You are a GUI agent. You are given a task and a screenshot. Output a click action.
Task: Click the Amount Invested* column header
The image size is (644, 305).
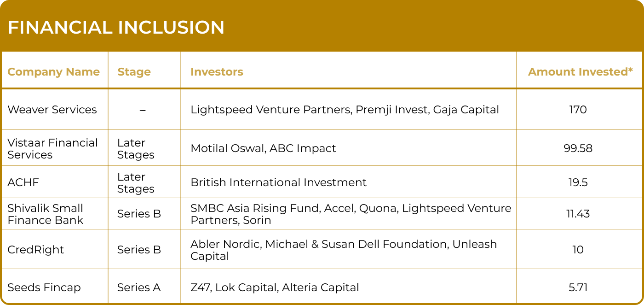[581, 72]
